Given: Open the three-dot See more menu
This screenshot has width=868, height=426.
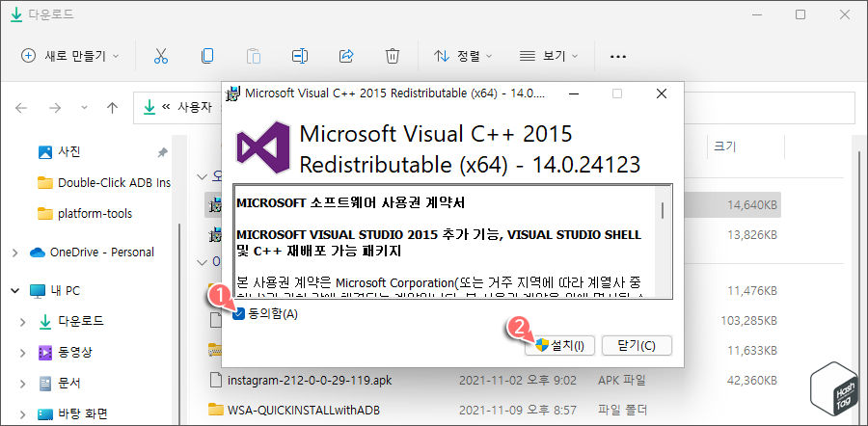Looking at the screenshot, I should tap(618, 57).
